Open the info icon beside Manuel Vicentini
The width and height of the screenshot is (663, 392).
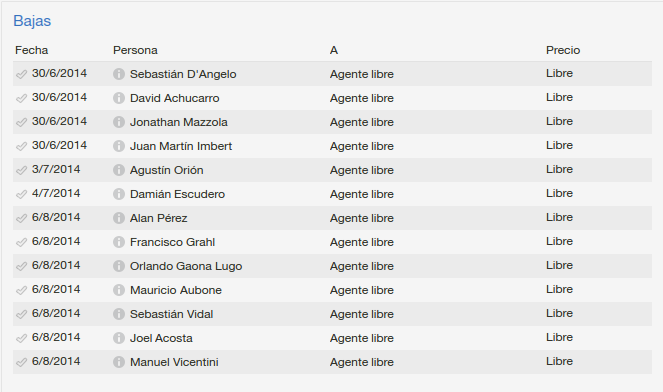(x=119, y=362)
